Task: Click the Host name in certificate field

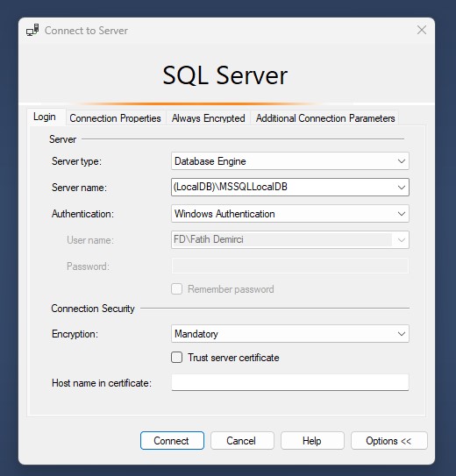Action: point(290,382)
